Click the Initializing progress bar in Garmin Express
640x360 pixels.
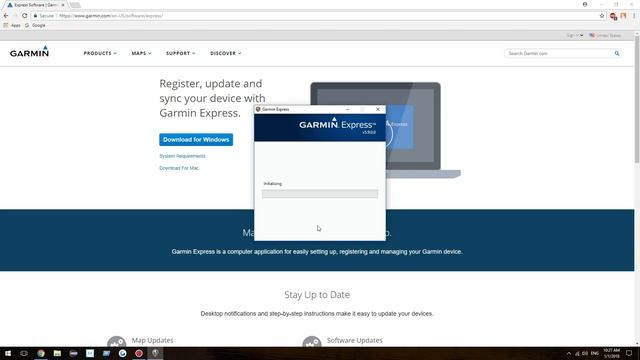pos(320,194)
